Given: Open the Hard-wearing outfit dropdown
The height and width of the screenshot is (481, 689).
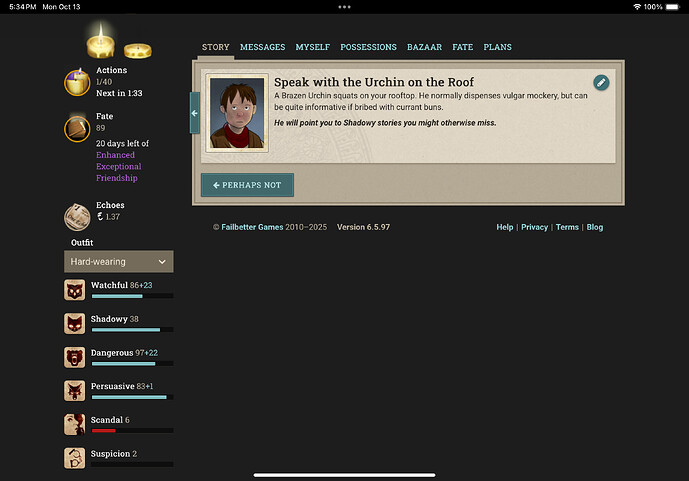Looking at the screenshot, I should pos(118,262).
